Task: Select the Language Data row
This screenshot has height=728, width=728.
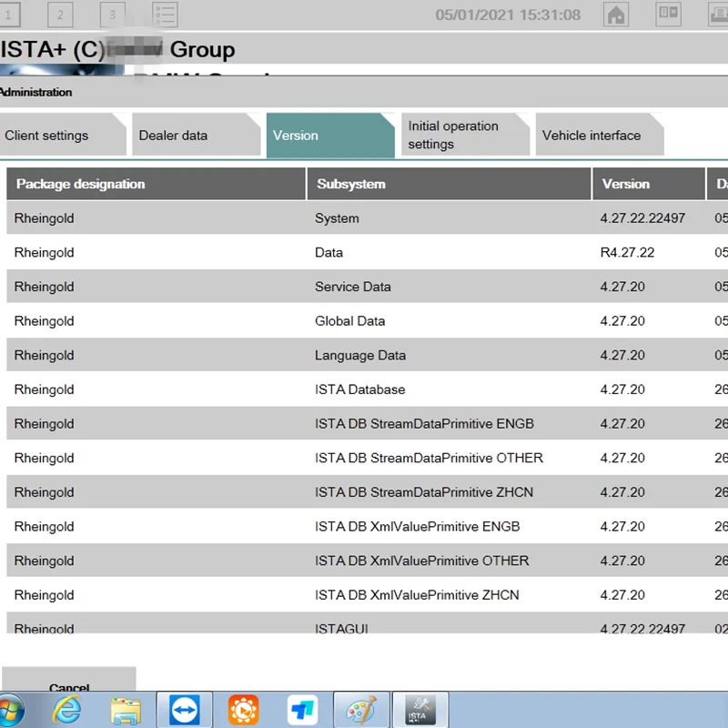Action: point(368,355)
